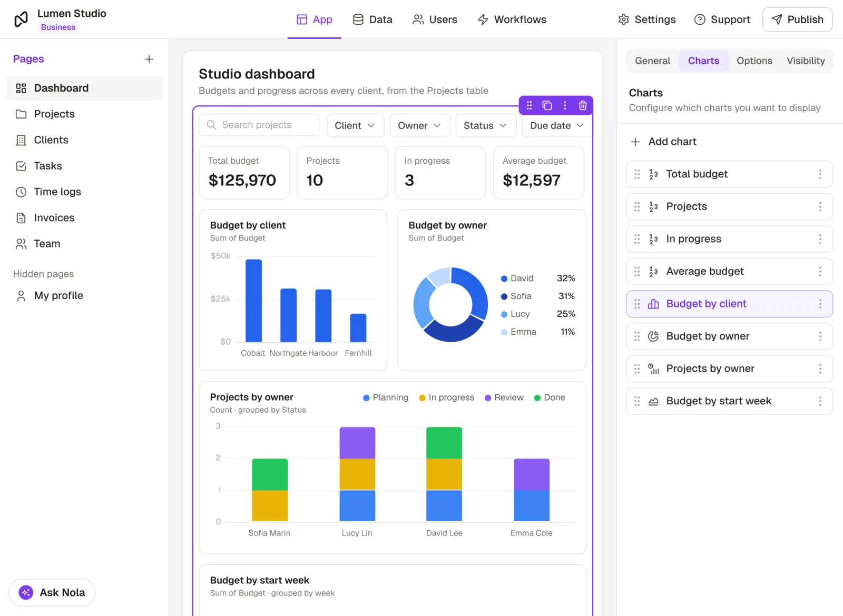
Task: Click the Budget by start week drag handle
Action: click(637, 401)
